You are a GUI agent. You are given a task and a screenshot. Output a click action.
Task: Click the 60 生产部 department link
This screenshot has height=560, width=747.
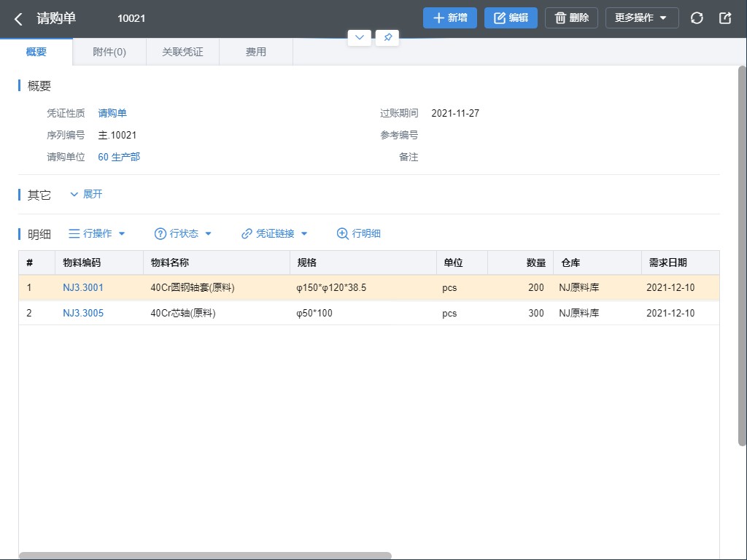click(119, 157)
